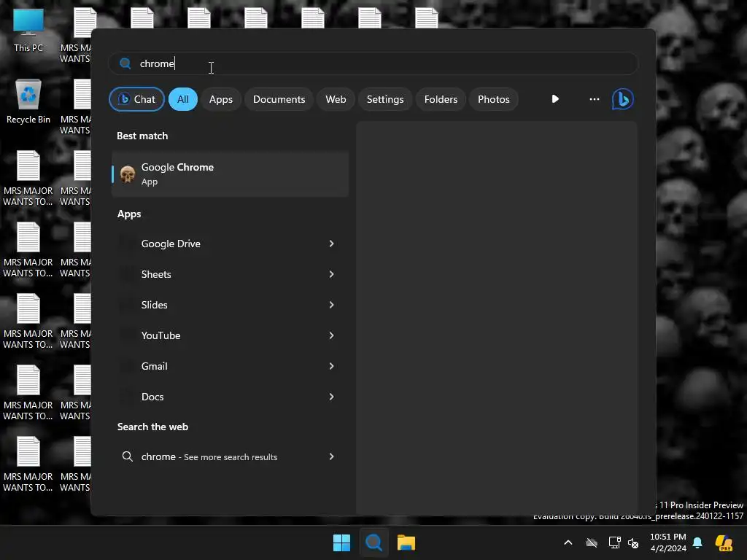Select Recycle Bin desktop icon
Image resolution: width=747 pixels, height=560 pixels.
pos(28,101)
